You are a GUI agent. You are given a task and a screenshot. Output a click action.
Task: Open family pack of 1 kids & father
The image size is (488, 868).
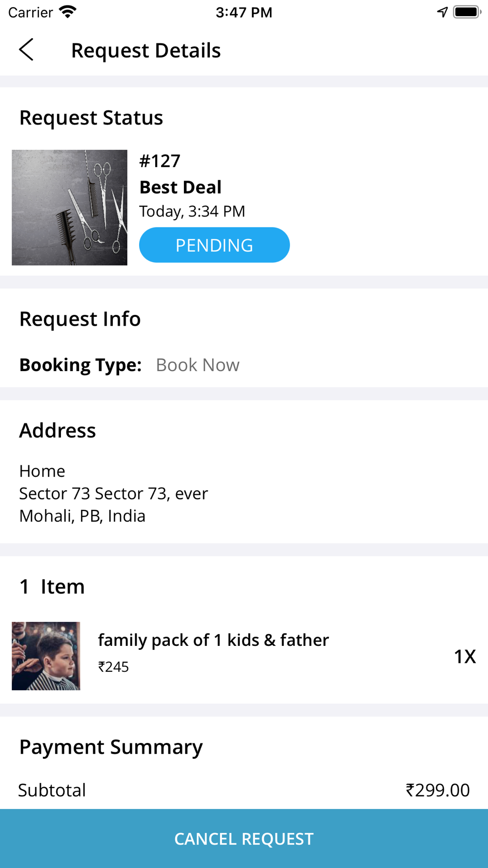click(x=213, y=640)
